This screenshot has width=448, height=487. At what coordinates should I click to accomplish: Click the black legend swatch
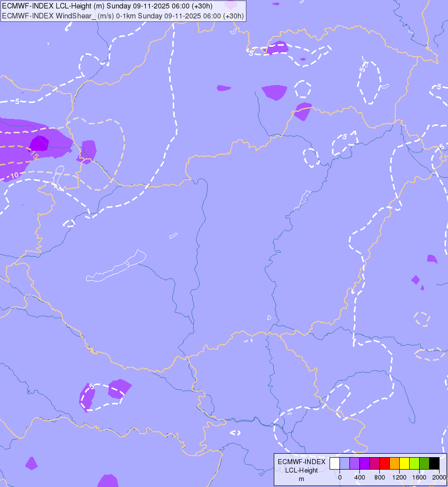[435, 463]
